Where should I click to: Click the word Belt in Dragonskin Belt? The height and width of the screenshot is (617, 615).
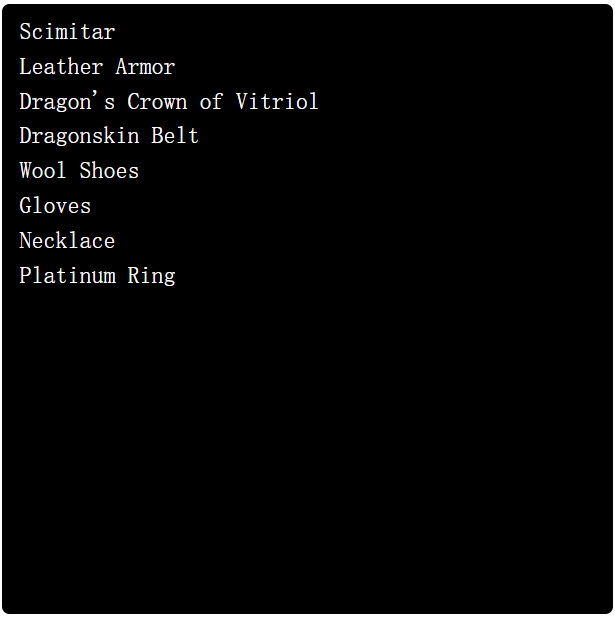(175, 135)
